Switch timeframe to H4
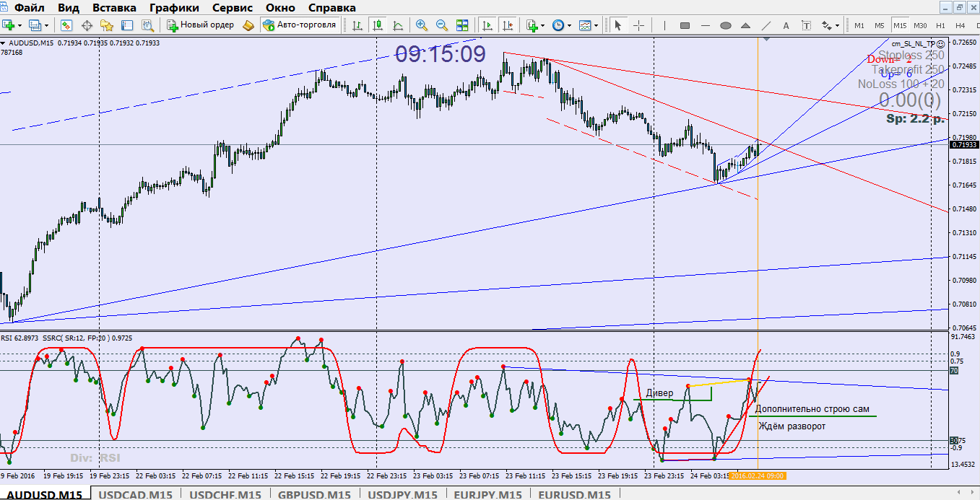The image size is (980, 500). [x=961, y=25]
